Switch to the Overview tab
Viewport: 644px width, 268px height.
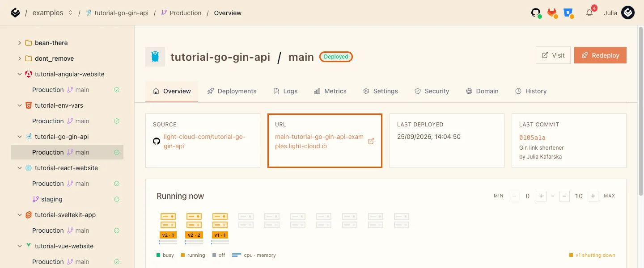172,91
